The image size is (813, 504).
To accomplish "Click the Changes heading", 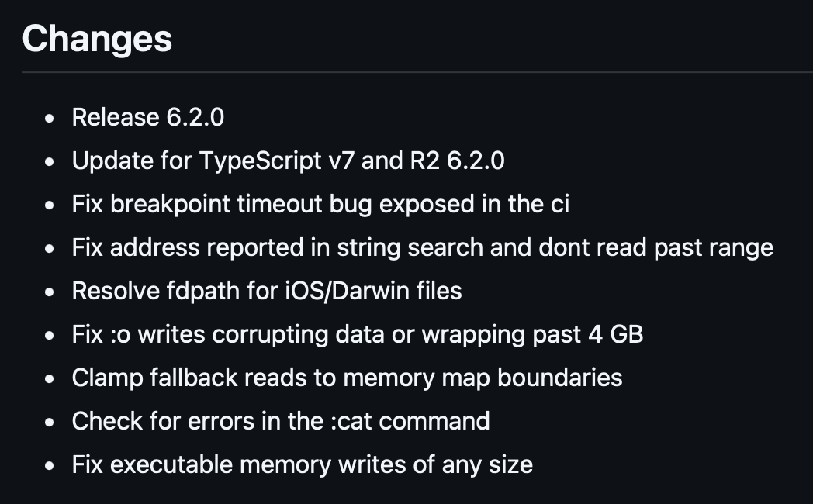I will point(97,39).
